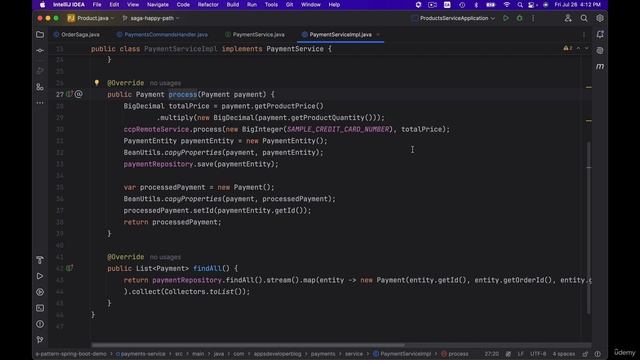The width and height of the screenshot is (640, 360).
Task: Click the 27:20 caret position indicator
Action: coord(491,354)
